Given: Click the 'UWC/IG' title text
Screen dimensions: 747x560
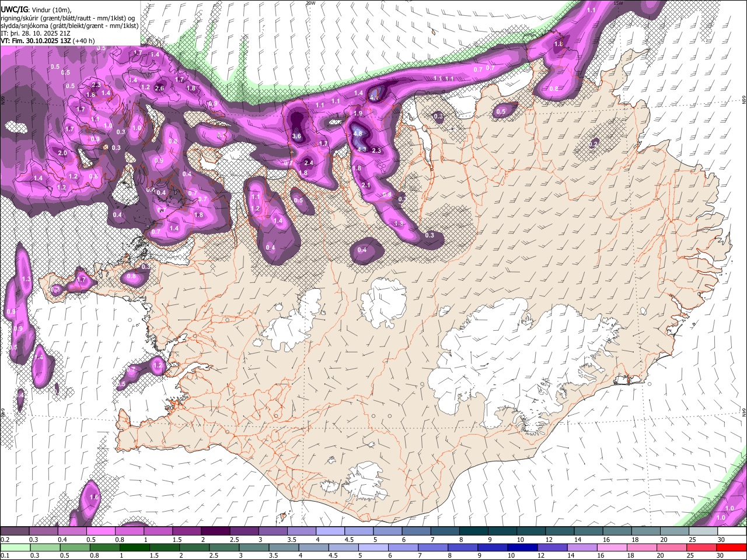Looking at the screenshot, I should coord(13,9).
